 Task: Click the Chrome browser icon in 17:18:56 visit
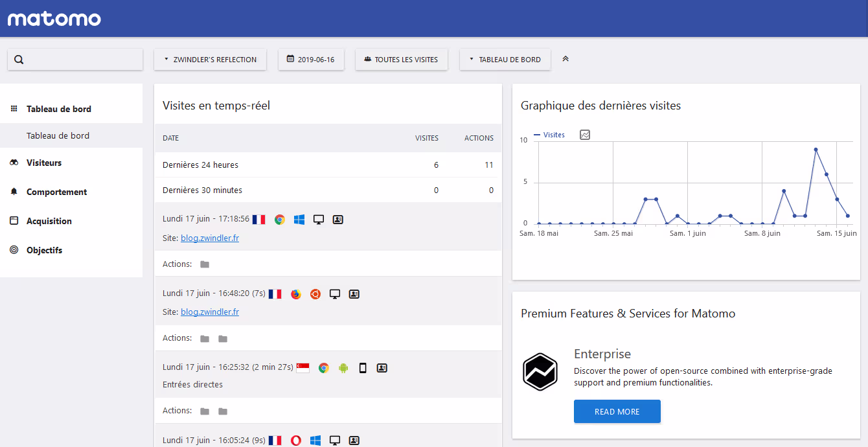pos(280,220)
